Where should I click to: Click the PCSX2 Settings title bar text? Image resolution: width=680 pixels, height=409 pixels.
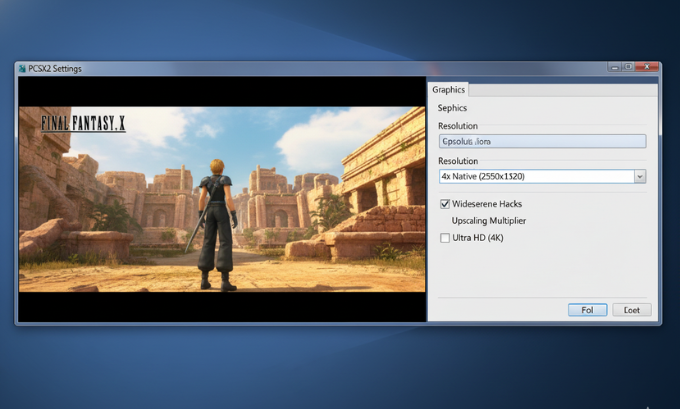54,68
